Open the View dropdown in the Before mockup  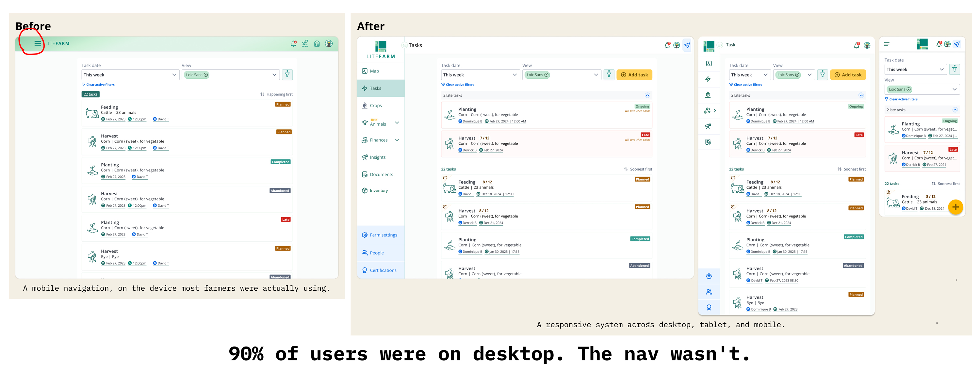click(x=231, y=74)
